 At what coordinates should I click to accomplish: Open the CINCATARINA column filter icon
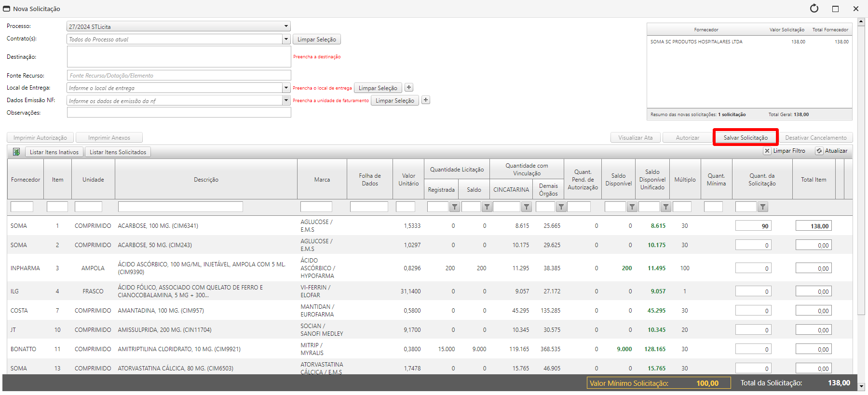[x=527, y=207]
